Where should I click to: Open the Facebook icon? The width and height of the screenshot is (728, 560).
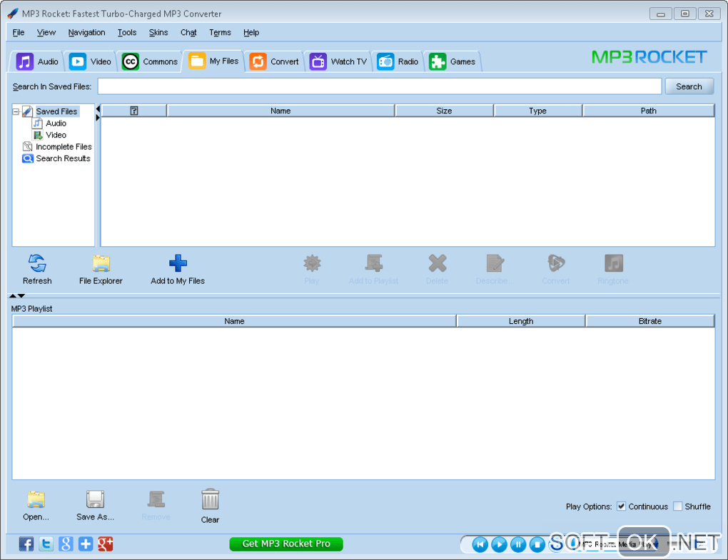(26, 544)
